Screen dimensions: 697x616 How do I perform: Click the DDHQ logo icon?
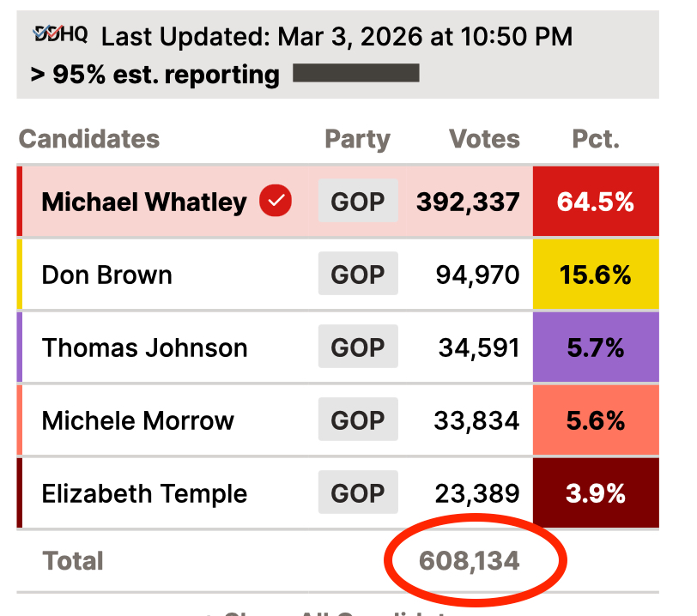(x=60, y=34)
